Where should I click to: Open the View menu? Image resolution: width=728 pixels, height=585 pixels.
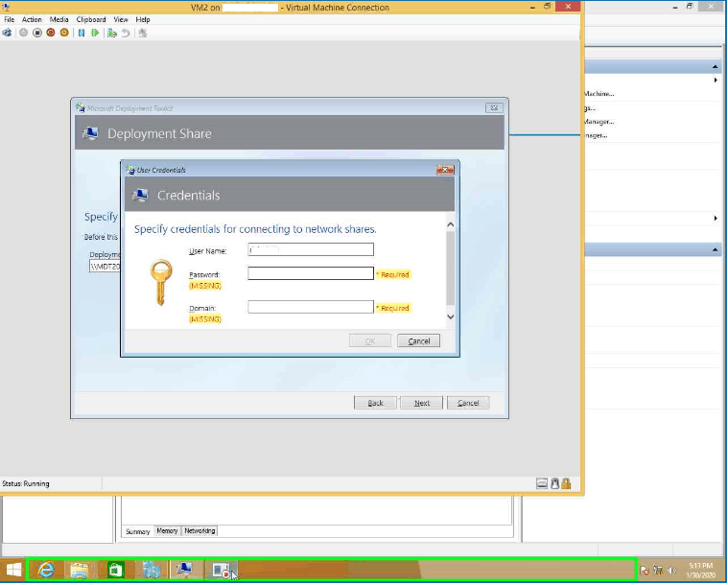coord(121,19)
